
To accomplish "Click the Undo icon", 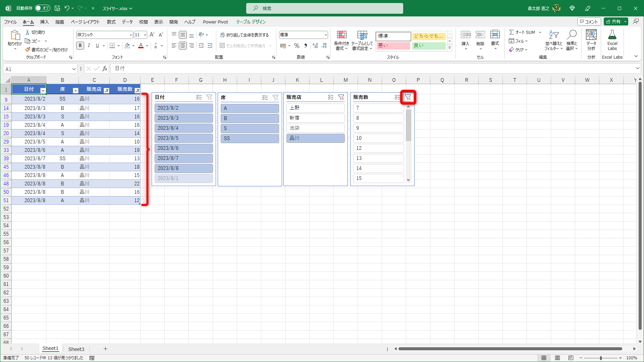I will (x=67, y=8).
